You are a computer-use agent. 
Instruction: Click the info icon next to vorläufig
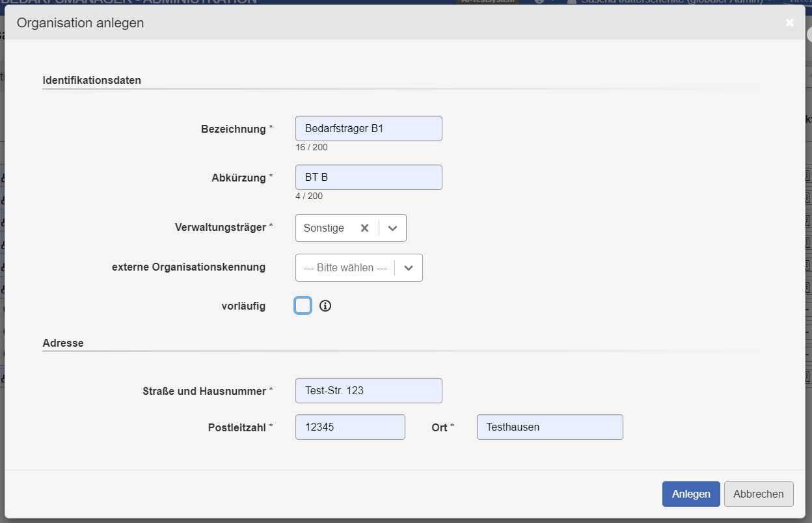click(325, 306)
